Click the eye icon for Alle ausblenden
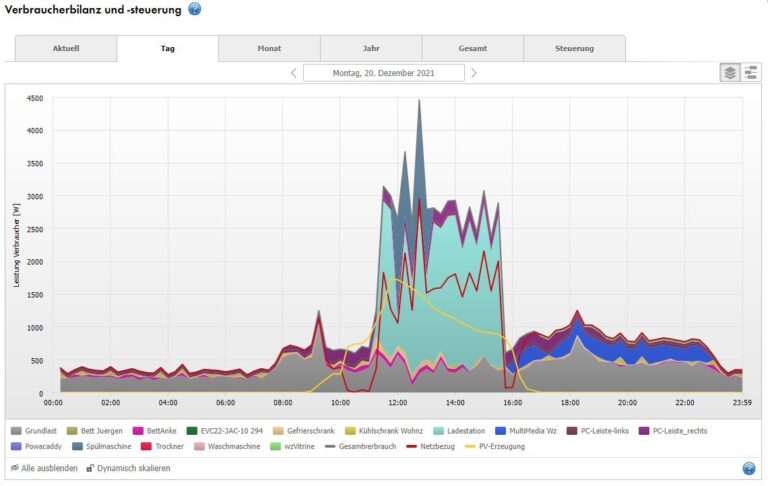This screenshot has height=486, width=768. tap(15, 468)
